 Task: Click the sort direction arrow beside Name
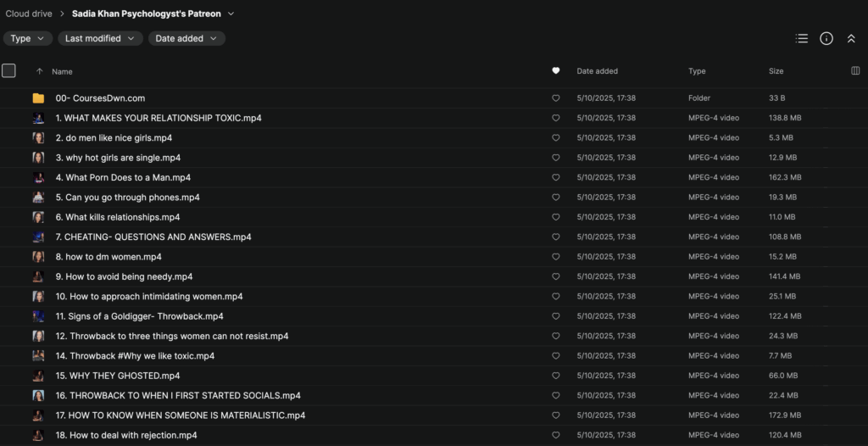pyautogui.click(x=39, y=71)
